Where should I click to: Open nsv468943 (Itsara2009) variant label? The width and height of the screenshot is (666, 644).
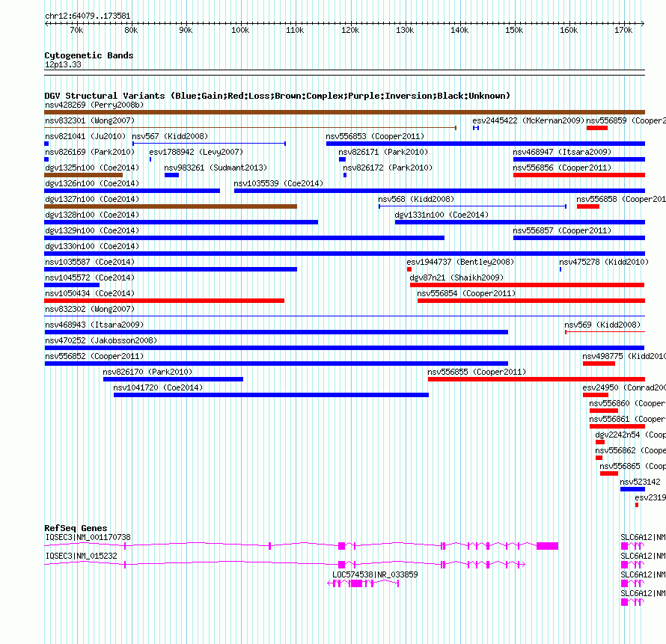(94, 325)
